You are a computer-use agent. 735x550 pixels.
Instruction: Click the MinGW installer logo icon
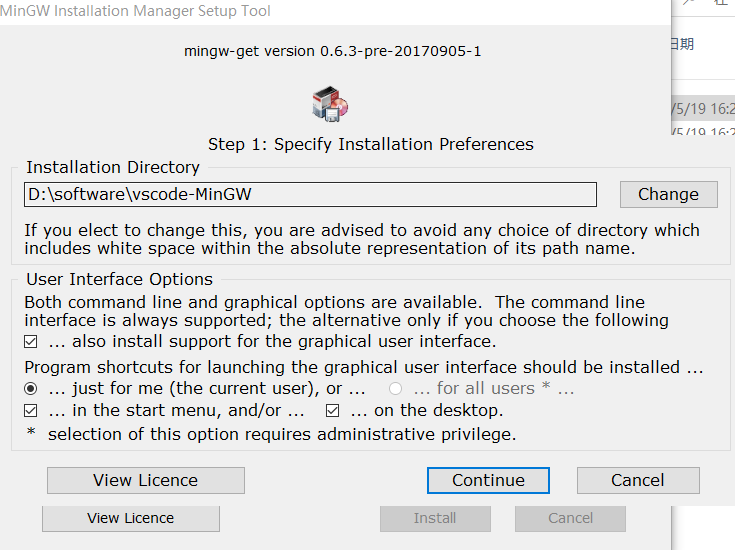(331, 103)
